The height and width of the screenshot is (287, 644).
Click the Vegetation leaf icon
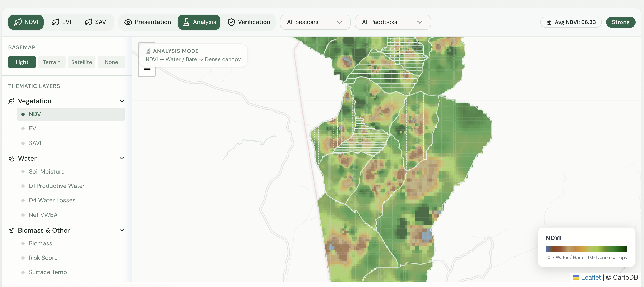(12, 101)
